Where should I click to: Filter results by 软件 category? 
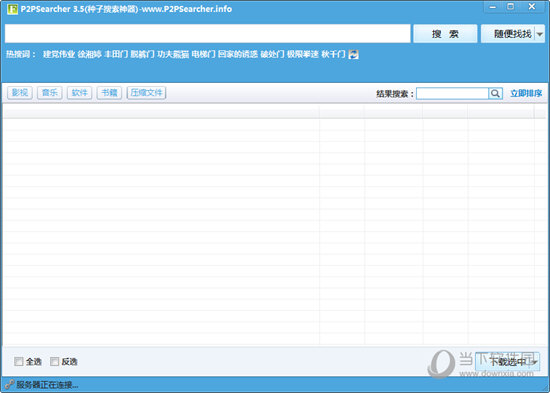[x=79, y=93]
